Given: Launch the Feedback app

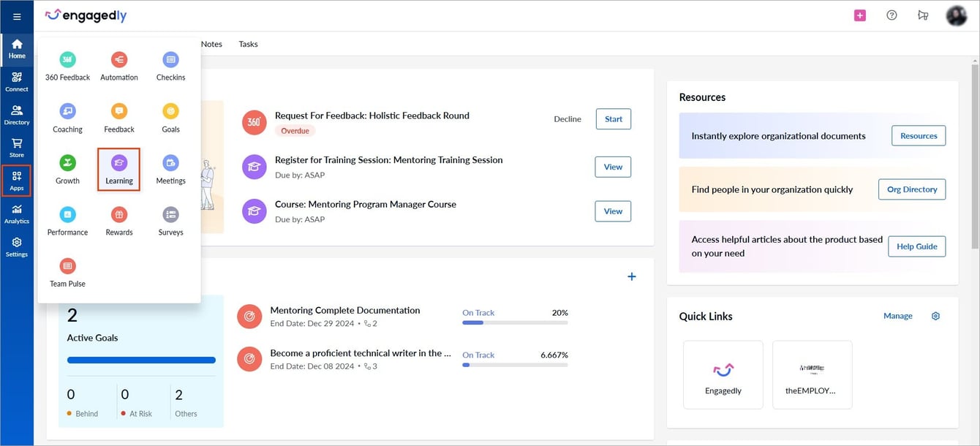Looking at the screenshot, I should point(119,118).
